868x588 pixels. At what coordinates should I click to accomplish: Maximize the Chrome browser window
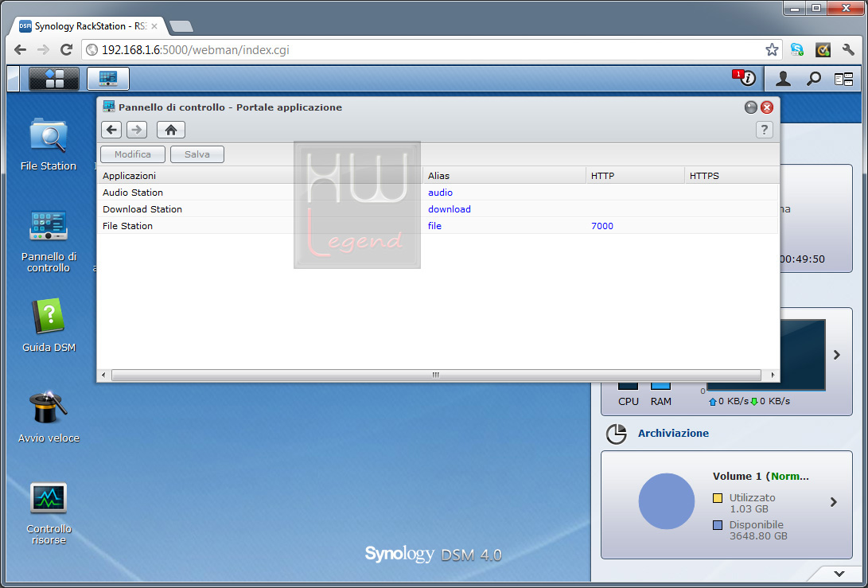pos(816,8)
